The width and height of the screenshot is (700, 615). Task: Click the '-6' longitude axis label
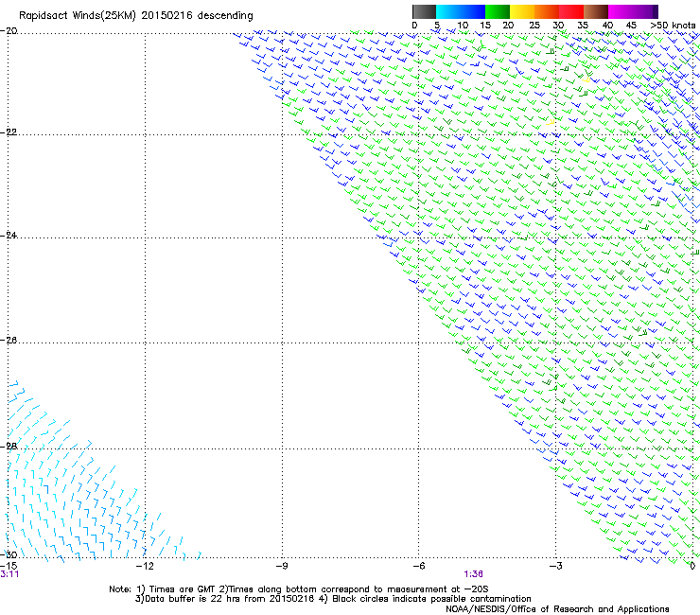pyautogui.click(x=419, y=566)
